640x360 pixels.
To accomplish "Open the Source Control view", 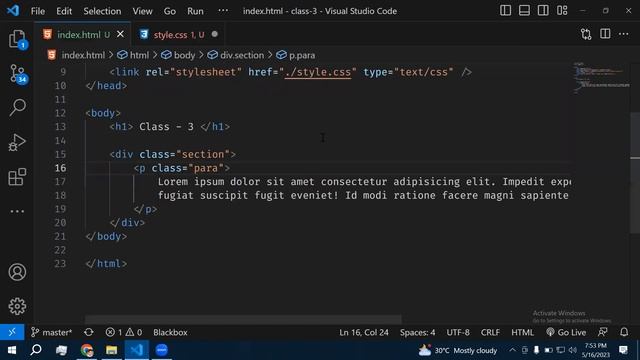I will click(x=17, y=74).
